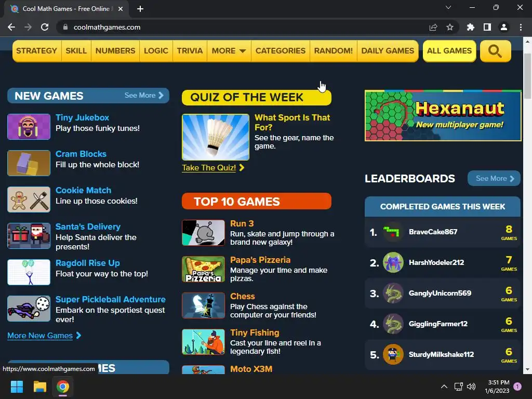
Task: Open the network tray icon
Action: coord(459,387)
